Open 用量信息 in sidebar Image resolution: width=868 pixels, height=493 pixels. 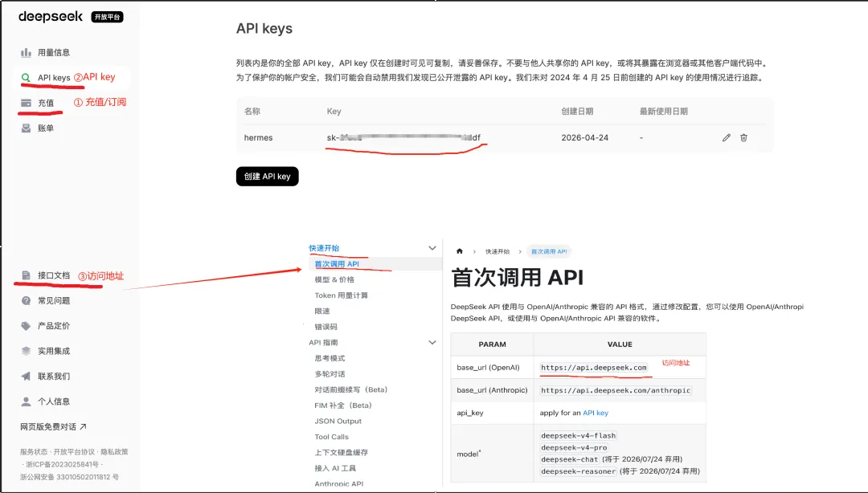click(54, 52)
